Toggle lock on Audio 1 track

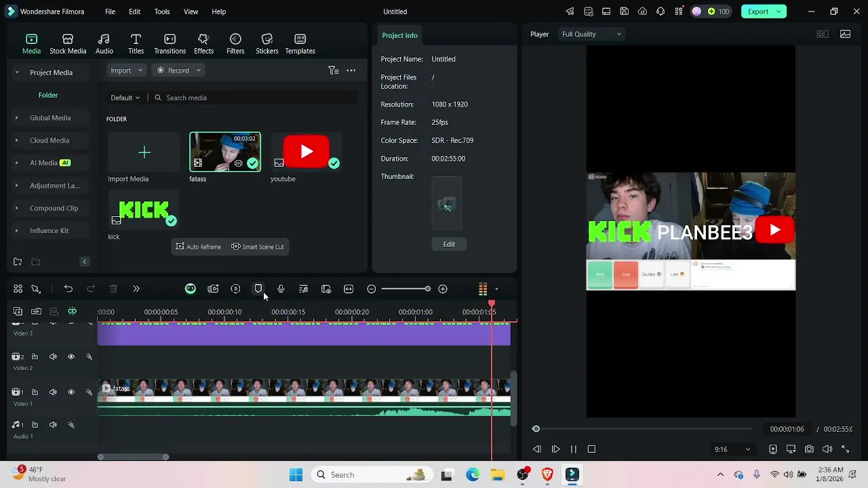tap(35, 425)
